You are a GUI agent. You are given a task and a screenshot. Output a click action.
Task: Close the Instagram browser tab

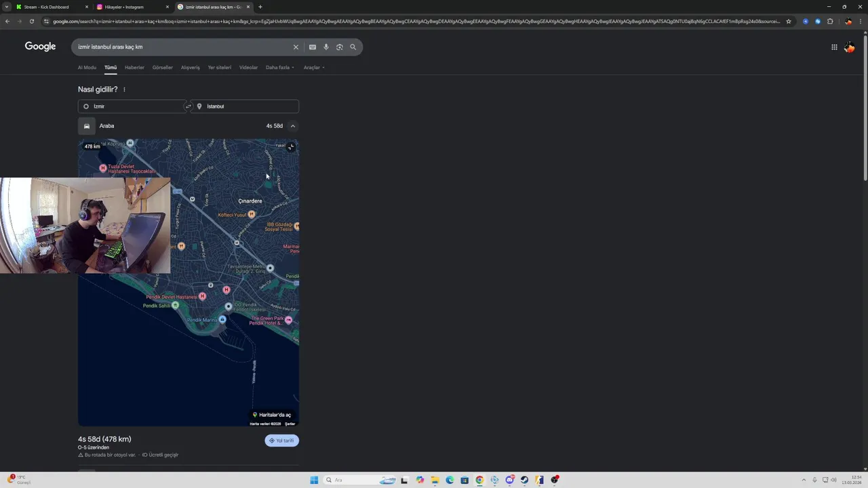[167, 7]
